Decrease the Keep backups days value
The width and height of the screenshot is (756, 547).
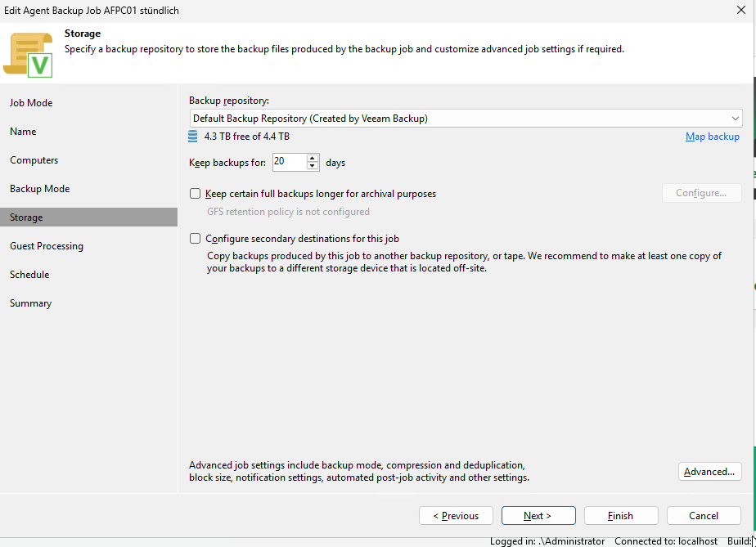tap(313, 166)
